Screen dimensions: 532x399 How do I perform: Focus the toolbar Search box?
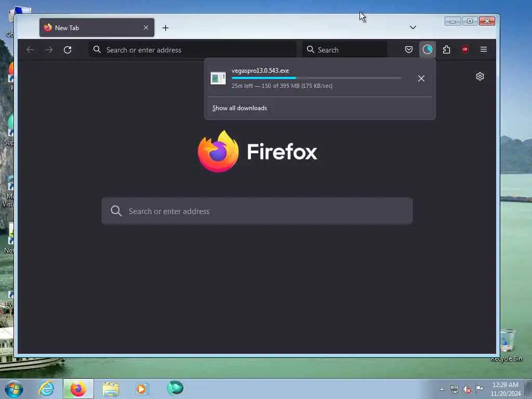pos(345,50)
